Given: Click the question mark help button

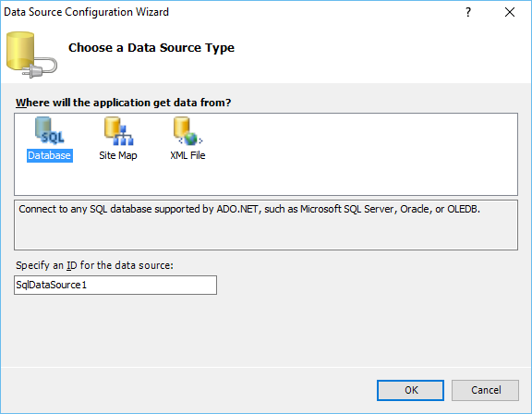Looking at the screenshot, I should pyautogui.click(x=468, y=12).
